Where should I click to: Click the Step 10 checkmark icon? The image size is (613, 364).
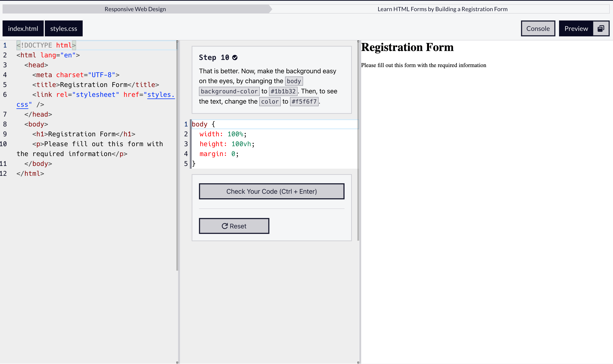point(235,58)
